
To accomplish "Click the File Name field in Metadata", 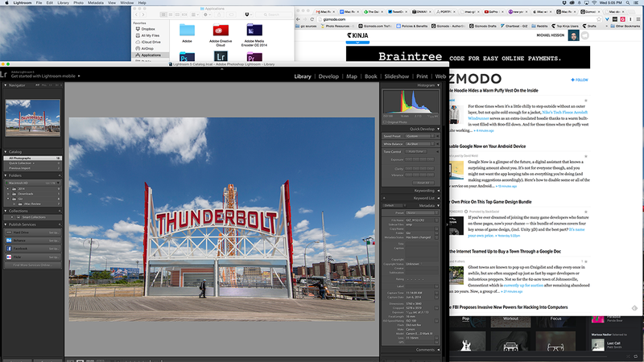I will (x=419, y=220).
